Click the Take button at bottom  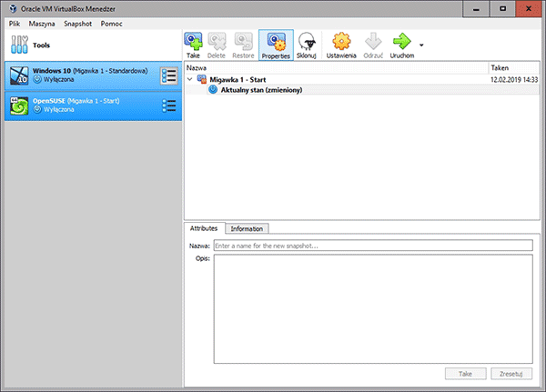click(x=466, y=374)
